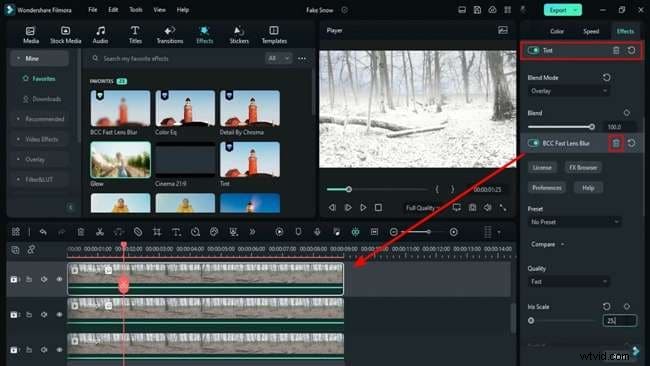Click zoom out minus on timeline
The width and height of the screenshot is (650, 366).
394,232
